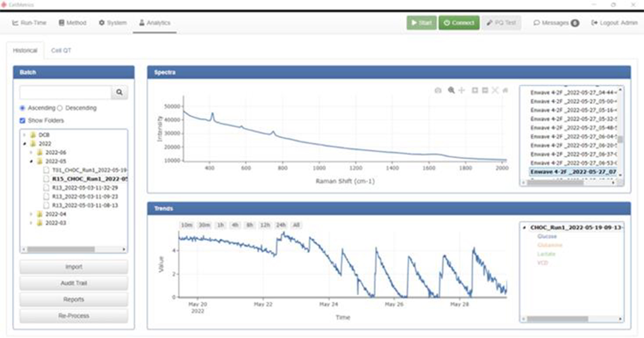Image resolution: width=644 pixels, height=338 pixels.
Task: Click the green Connect button
Action: click(459, 23)
